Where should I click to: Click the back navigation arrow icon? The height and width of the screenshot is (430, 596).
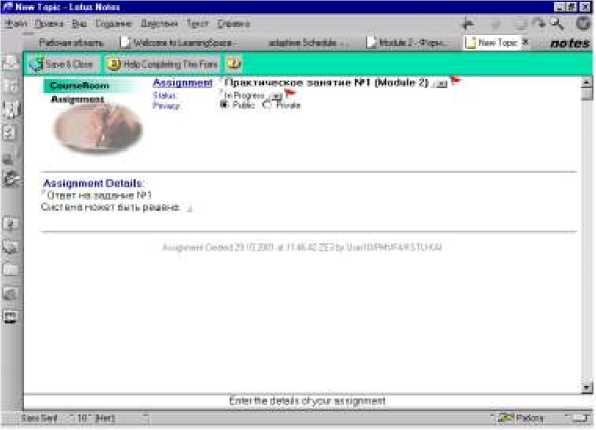(468, 25)
